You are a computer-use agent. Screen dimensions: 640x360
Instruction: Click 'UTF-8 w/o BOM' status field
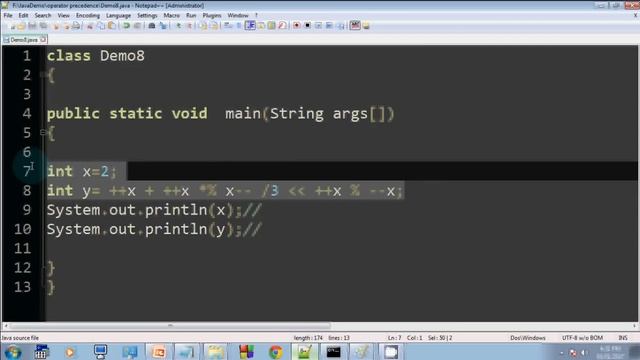tap(582, 338)
